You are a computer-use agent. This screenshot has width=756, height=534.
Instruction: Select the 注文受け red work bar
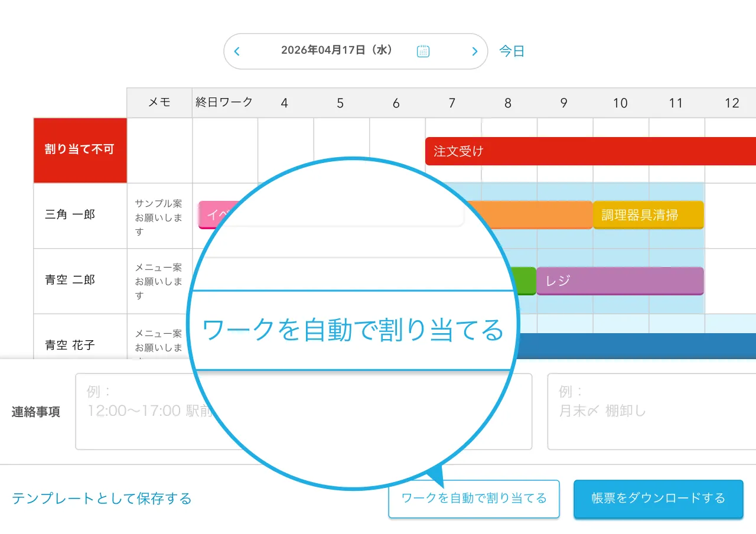point(591,151)
